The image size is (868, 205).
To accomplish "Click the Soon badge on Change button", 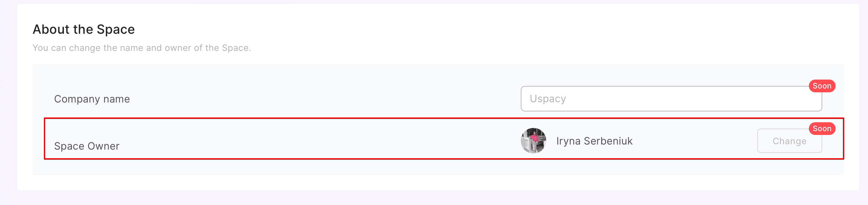I will point(822,129).
